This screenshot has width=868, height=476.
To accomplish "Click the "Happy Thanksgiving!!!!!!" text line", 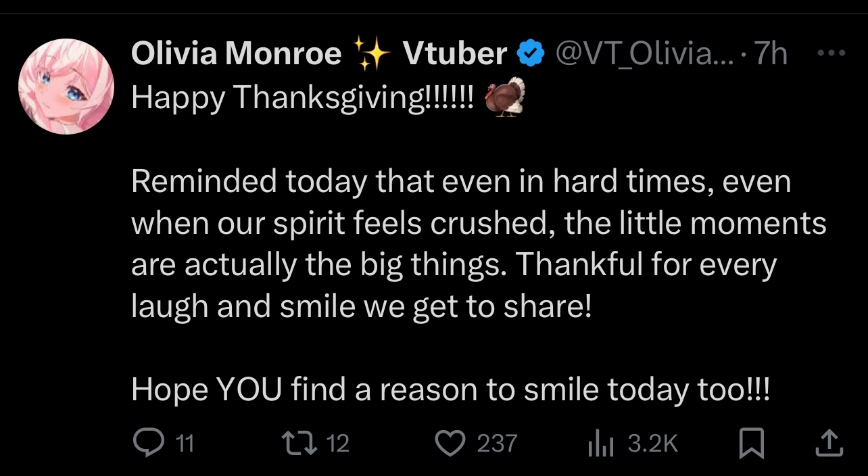I will [x=303, y=99].
